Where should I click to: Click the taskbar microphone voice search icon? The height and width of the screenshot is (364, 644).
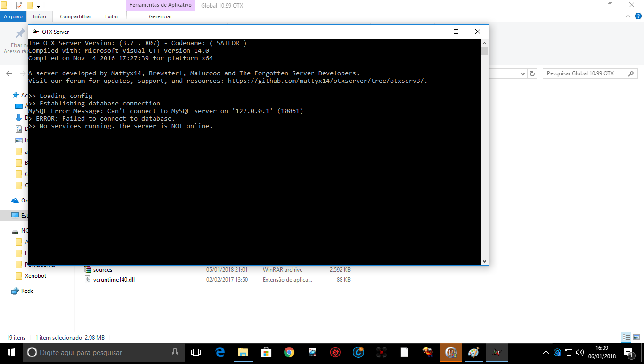[x=175, y=352]
